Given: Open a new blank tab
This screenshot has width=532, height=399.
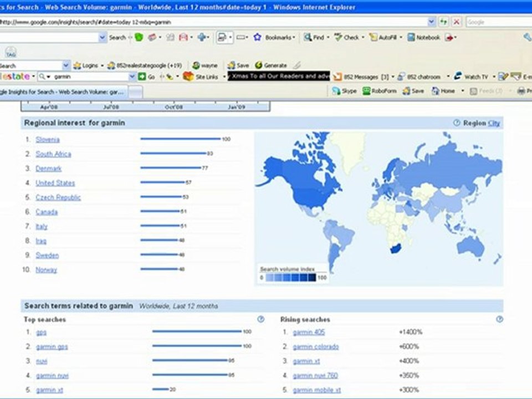Looking at the screenshot, I should click(x=135, y=92).
